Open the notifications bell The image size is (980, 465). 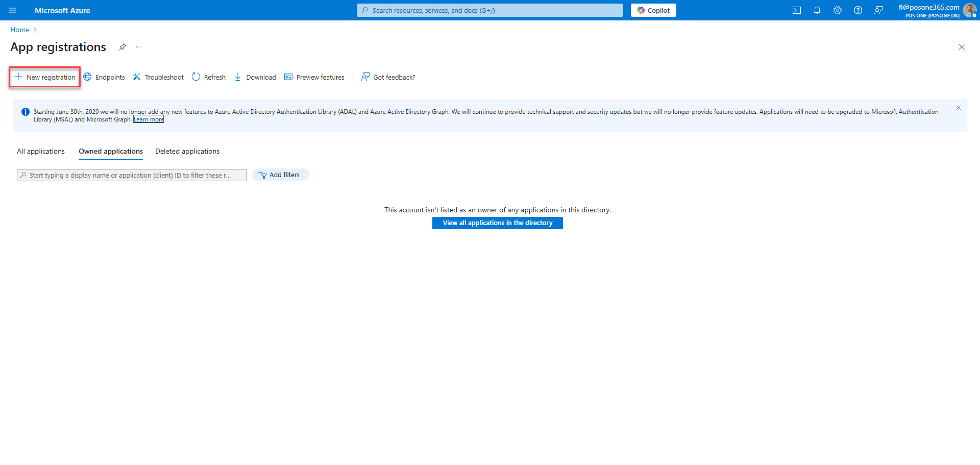point(817,10)
